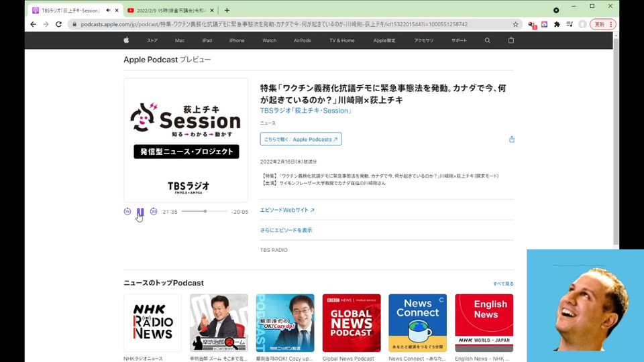Open エピソードWebサイト link
This screenshot has width=644, height=362.
pyautogui.click(x=287, y=210)
